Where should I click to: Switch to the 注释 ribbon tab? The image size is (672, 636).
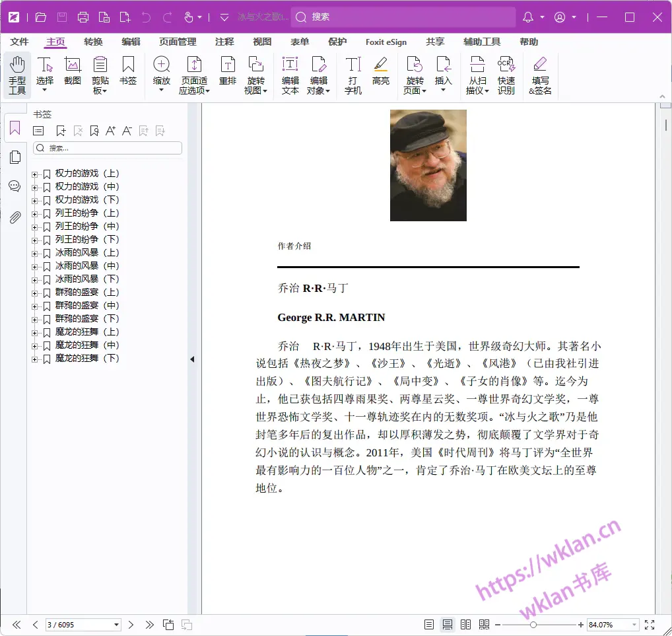(224, 42)
